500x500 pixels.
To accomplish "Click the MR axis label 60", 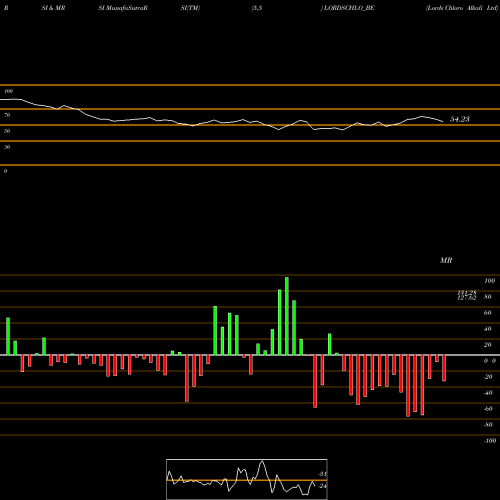I will tap(487, 313).
